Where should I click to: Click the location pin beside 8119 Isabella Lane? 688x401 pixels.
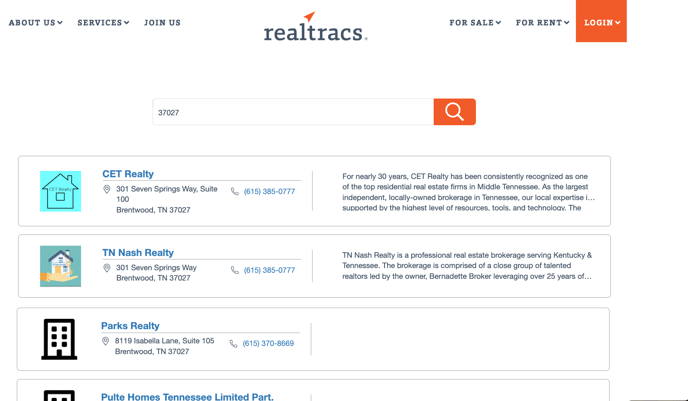tap(105, 341)
